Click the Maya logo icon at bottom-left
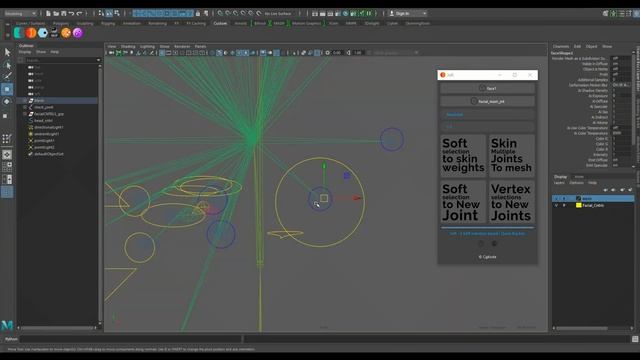 (7, 325)
